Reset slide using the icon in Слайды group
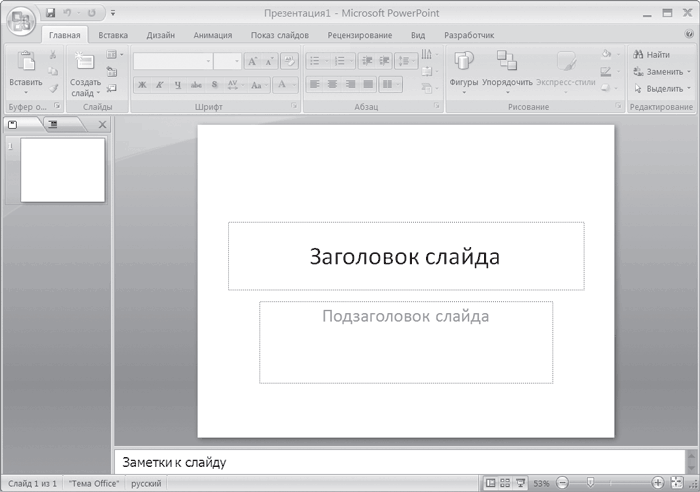This screenshot has height=492, width=700. coord(112,71)
